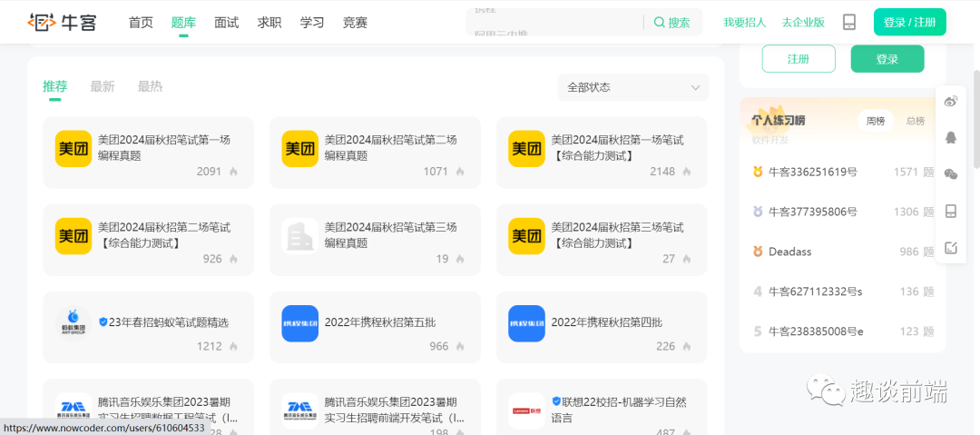Click the 携程集团 logo of 秋招第五批

[300, 323]
